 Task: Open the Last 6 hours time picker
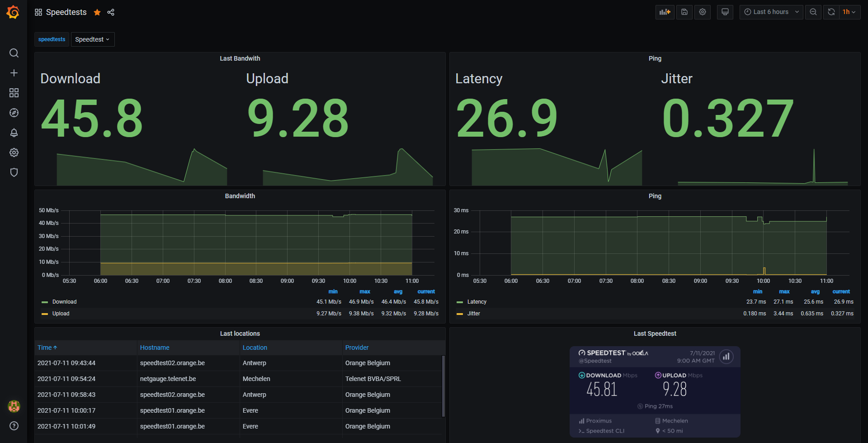point(771,12)
